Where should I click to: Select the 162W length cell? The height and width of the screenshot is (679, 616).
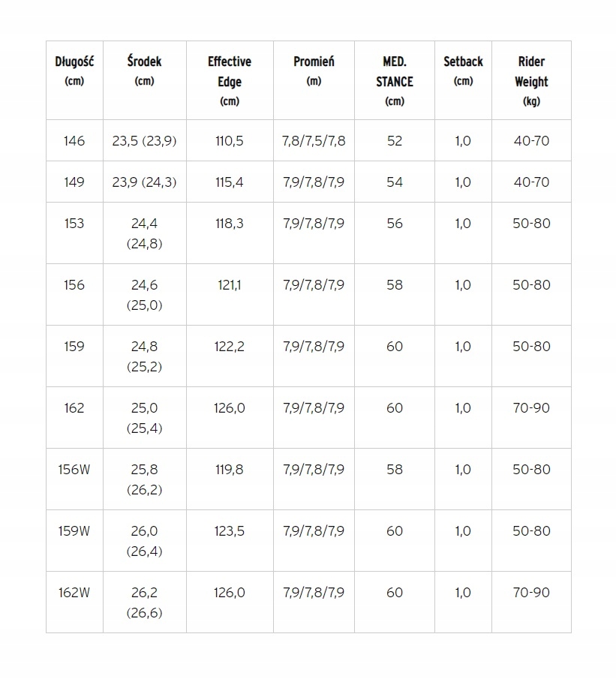[x=74, y=593]
